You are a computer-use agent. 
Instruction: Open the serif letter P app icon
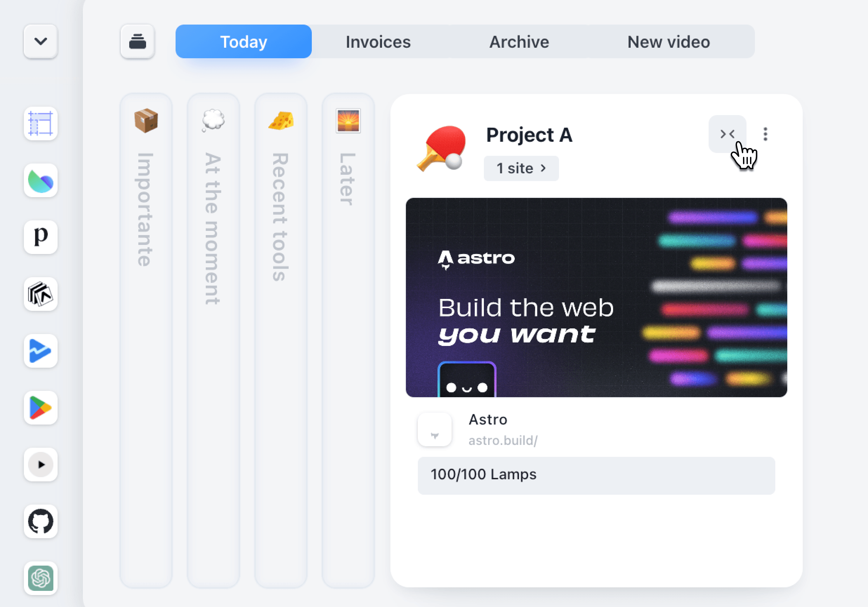(x=40, y=237)
